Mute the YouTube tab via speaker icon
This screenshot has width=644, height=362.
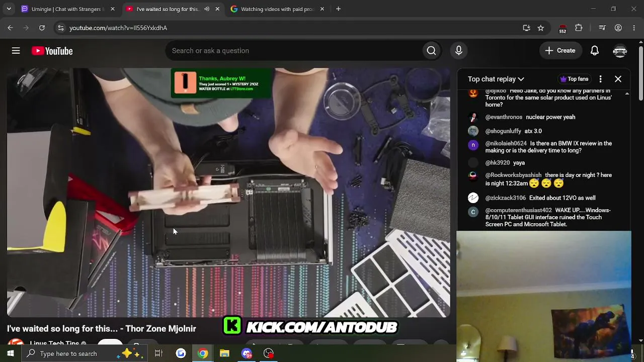[207, 9]
